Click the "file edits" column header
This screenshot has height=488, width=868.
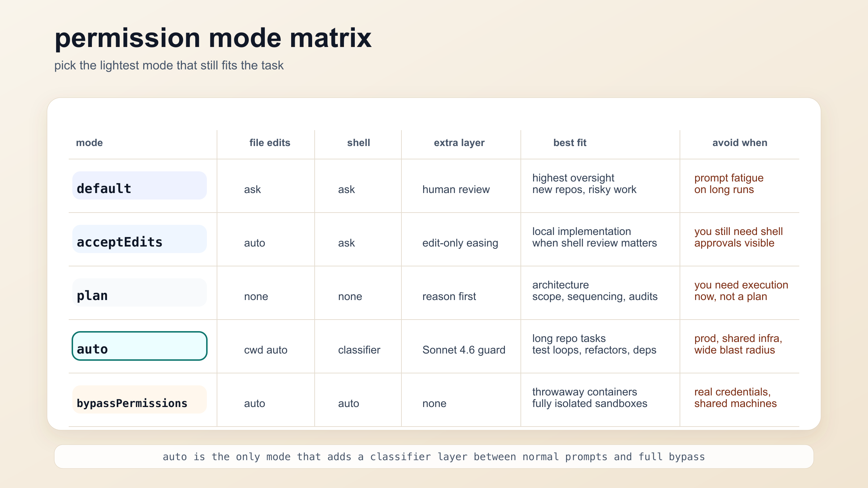270,143
